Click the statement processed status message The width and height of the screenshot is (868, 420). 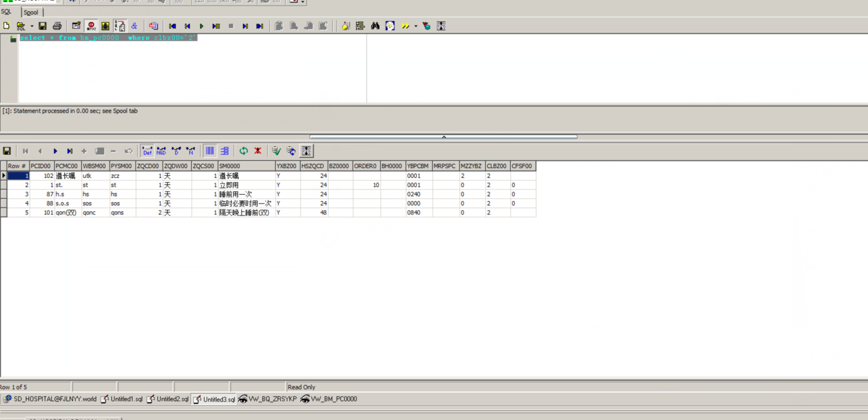click(x=70, y=111)
